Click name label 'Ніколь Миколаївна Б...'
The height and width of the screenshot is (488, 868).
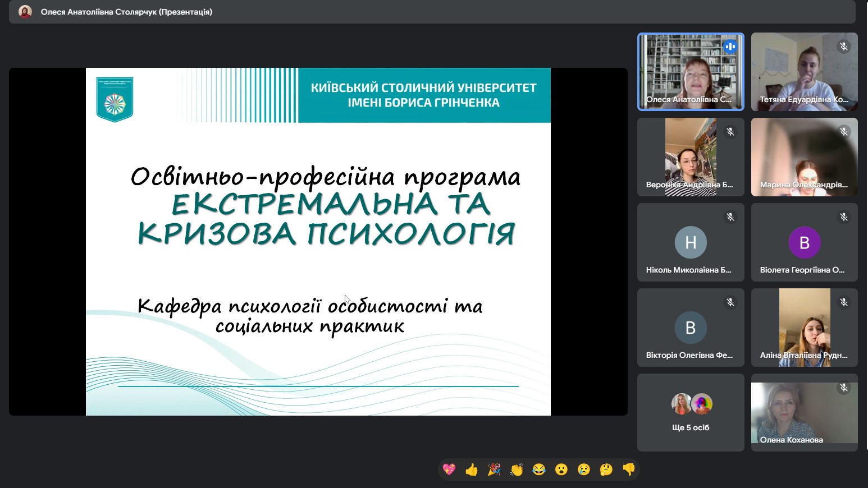coord(688,270)
